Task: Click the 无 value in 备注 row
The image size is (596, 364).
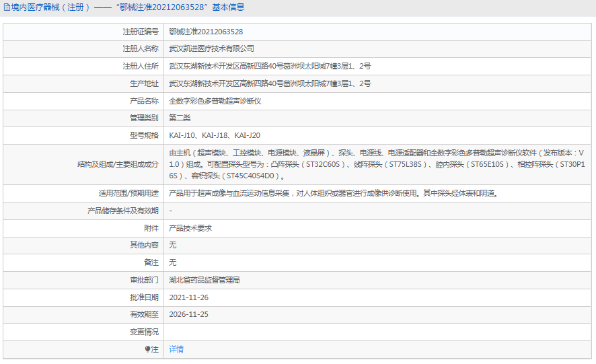Action: [173, 262]
